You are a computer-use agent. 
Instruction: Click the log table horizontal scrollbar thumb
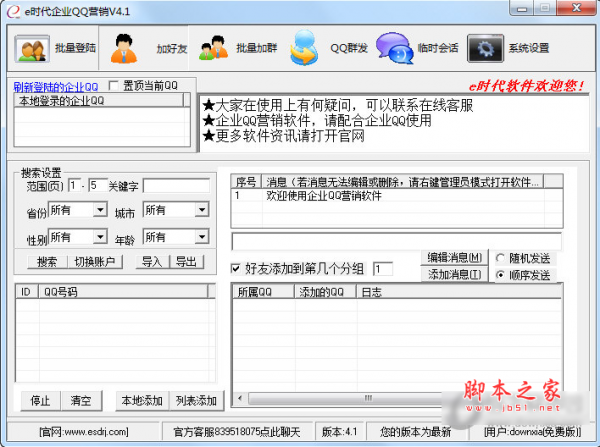point(368,398)
